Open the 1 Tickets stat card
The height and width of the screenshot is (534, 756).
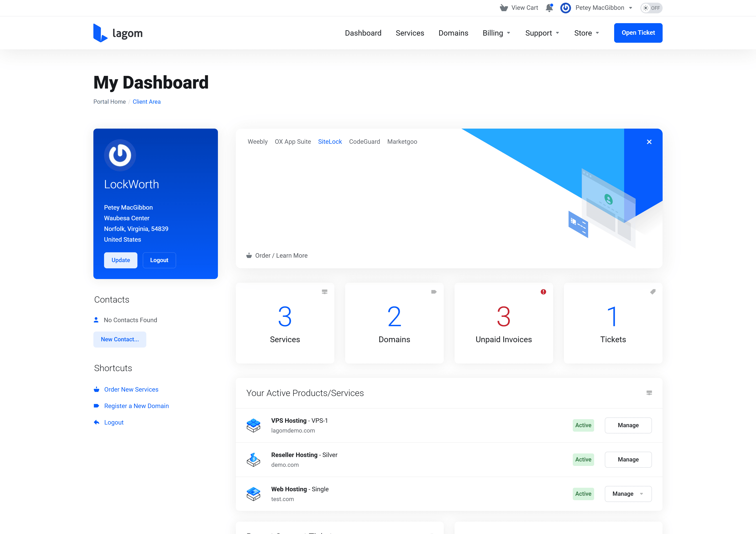[613, 323]
